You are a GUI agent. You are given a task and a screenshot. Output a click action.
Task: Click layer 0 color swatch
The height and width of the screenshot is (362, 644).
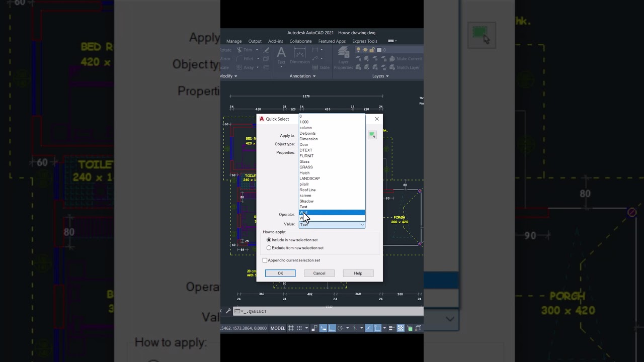pos(379,50)
